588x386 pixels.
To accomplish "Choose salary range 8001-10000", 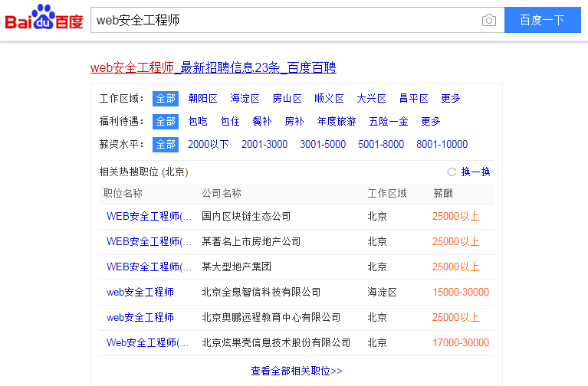I will pyautogui.click(x=442, y=144).
